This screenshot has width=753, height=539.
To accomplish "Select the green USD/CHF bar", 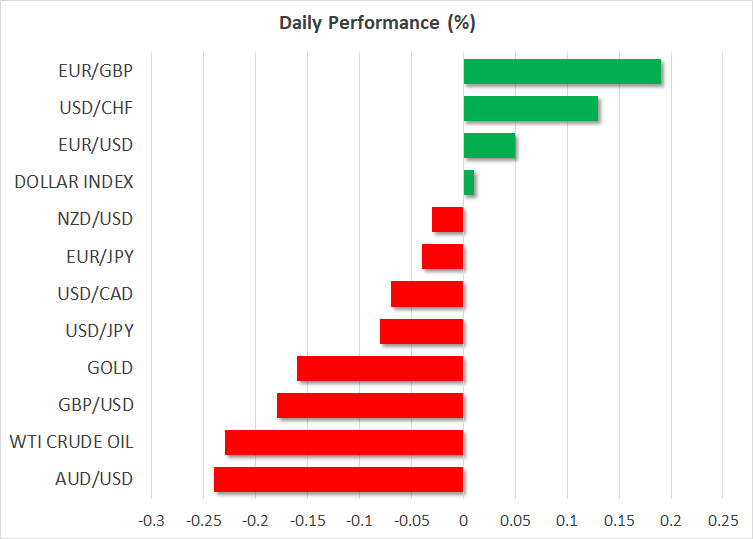I will coord(530,108).
